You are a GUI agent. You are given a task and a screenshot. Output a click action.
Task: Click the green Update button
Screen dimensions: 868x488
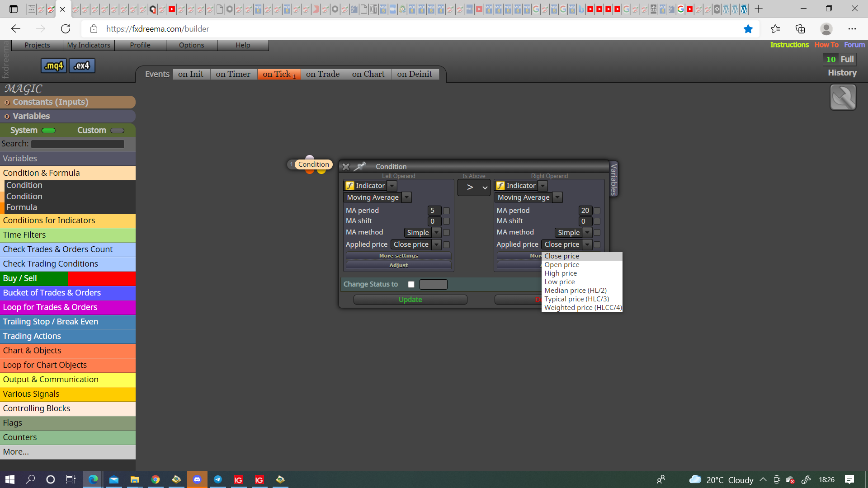[410, 300]
